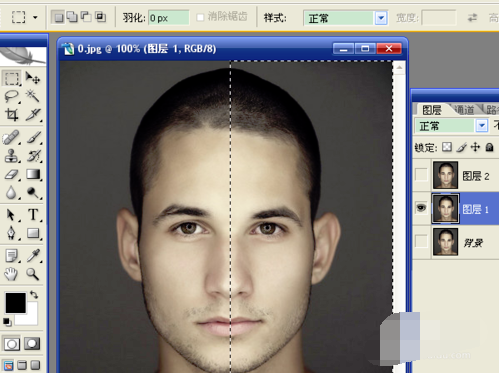Select the Slice tool

point(33,115)
